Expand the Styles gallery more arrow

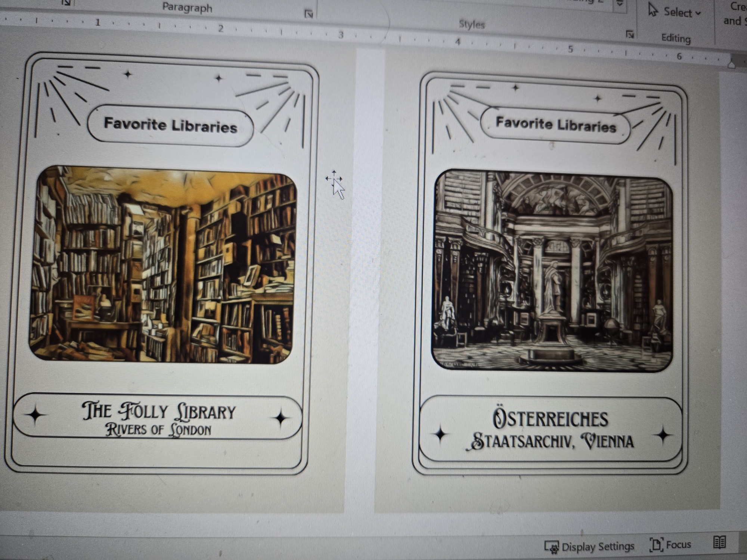620,4
